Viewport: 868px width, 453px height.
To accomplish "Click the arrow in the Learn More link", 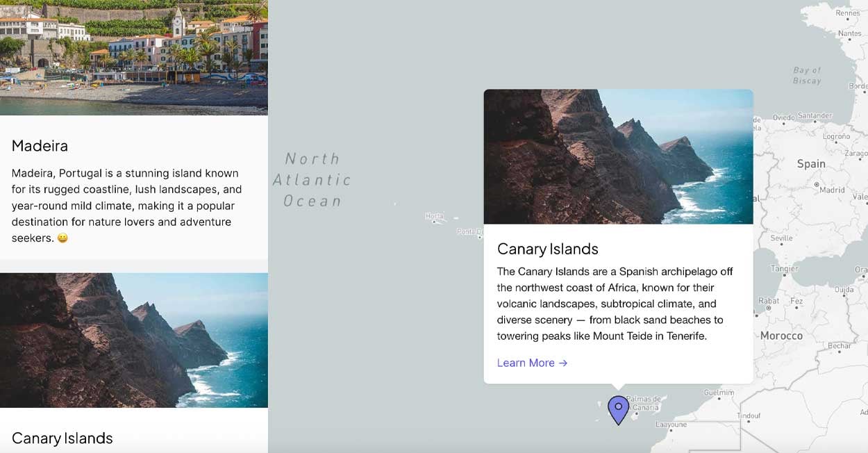I will [x=563, y=363].
